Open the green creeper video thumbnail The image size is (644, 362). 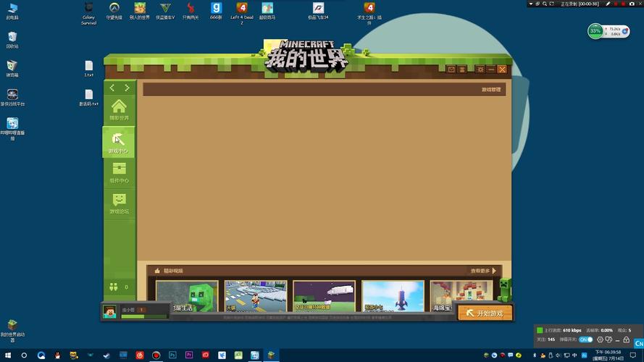pos(187,296)
